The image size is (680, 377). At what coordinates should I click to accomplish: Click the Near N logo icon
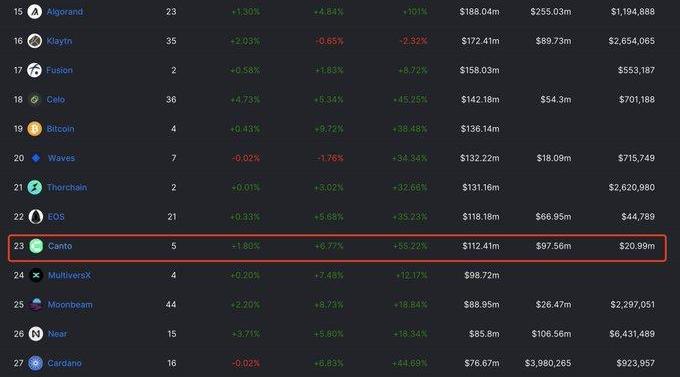click(x=36, y=334)
